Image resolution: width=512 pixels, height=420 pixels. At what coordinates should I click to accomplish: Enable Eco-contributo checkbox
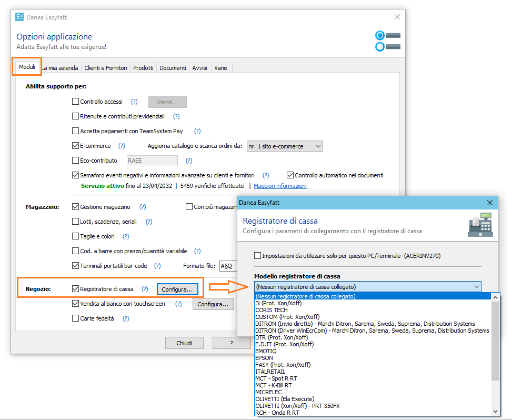(x=75, y=160)
